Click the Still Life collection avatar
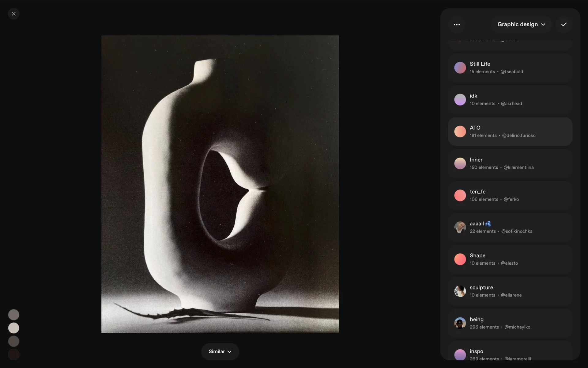Image resolution: width=588 pixels, height=368 pixels. click(x=460, y=68)
